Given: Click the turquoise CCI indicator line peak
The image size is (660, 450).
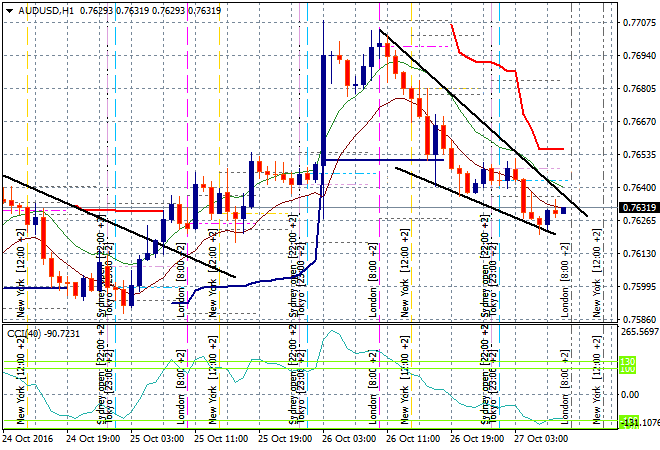Looking at the screenshot, I should click(x=333, y=331).
